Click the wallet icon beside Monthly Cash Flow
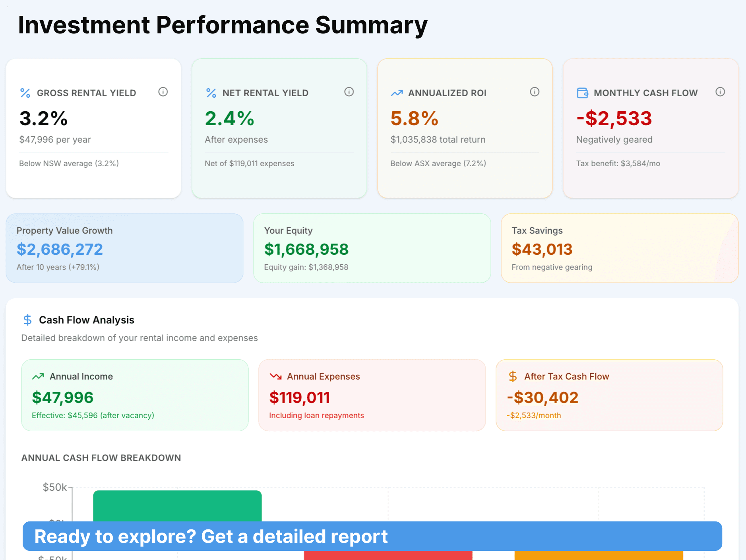 coord(582,93)
